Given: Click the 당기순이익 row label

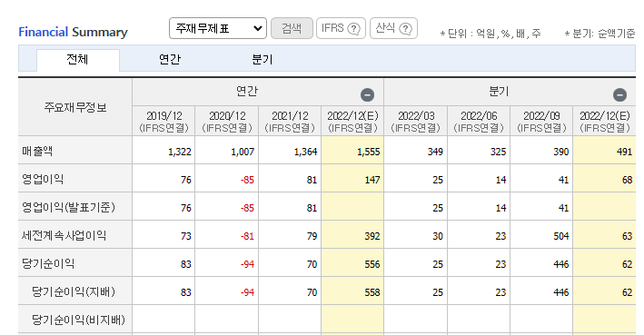Looking at the screenshot, I should point(48,263).
